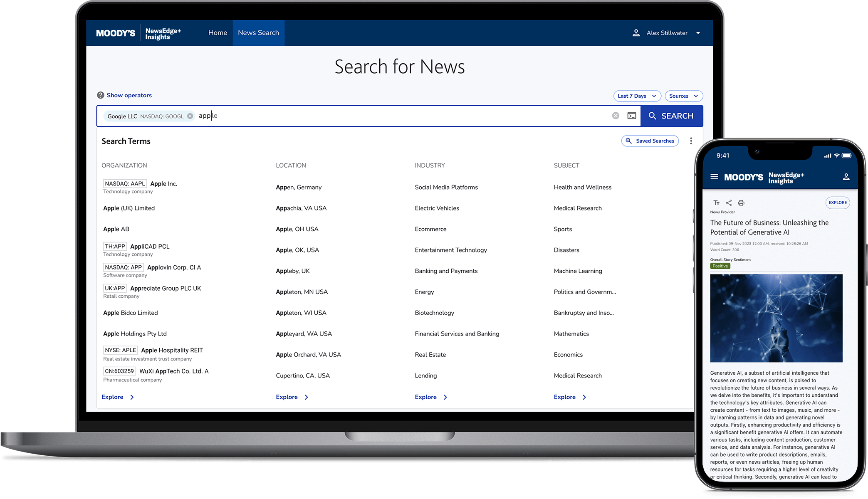Remove the Google LLC search chip
The height and width of the screenshot is (499, 868).
(190, 116)
